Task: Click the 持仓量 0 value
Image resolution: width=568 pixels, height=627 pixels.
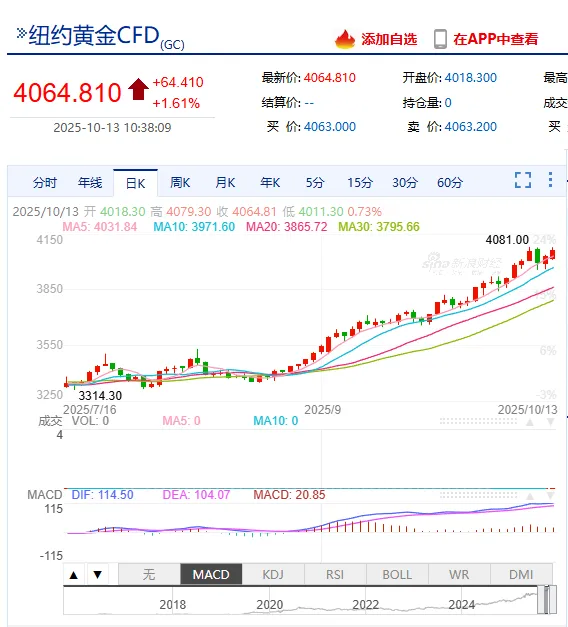Action: point(448,103)
